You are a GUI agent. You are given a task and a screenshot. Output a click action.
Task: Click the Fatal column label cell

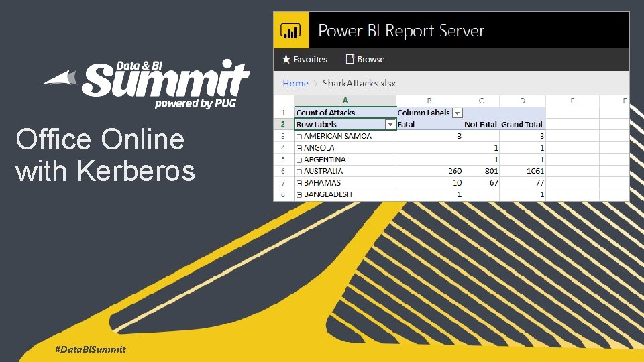click(429, 125)
